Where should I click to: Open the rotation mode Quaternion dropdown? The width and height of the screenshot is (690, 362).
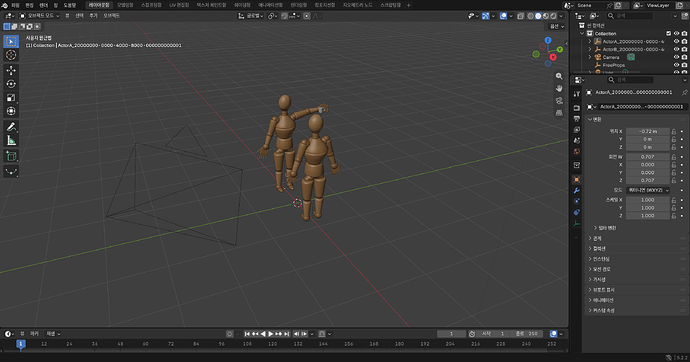pos(648,190)
